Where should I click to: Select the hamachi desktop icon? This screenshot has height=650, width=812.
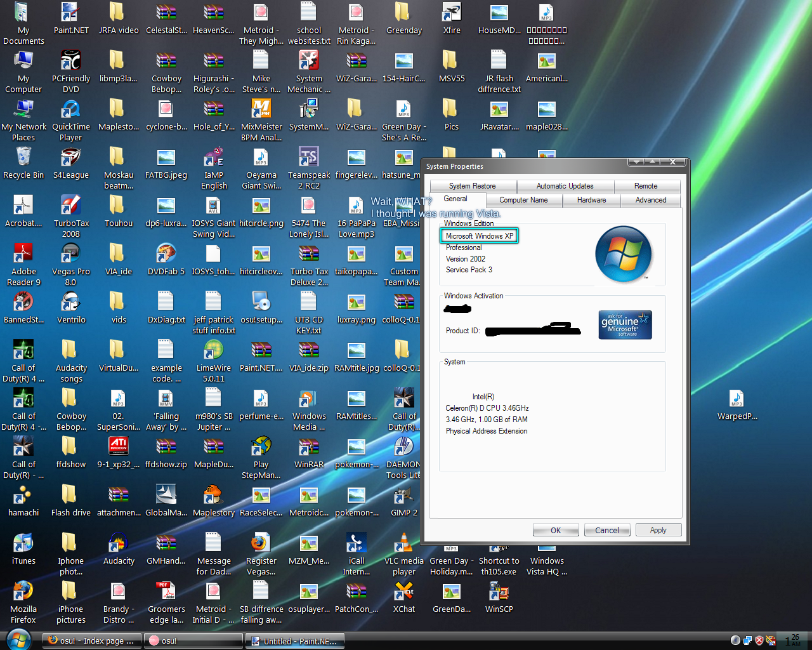[23, 501]
